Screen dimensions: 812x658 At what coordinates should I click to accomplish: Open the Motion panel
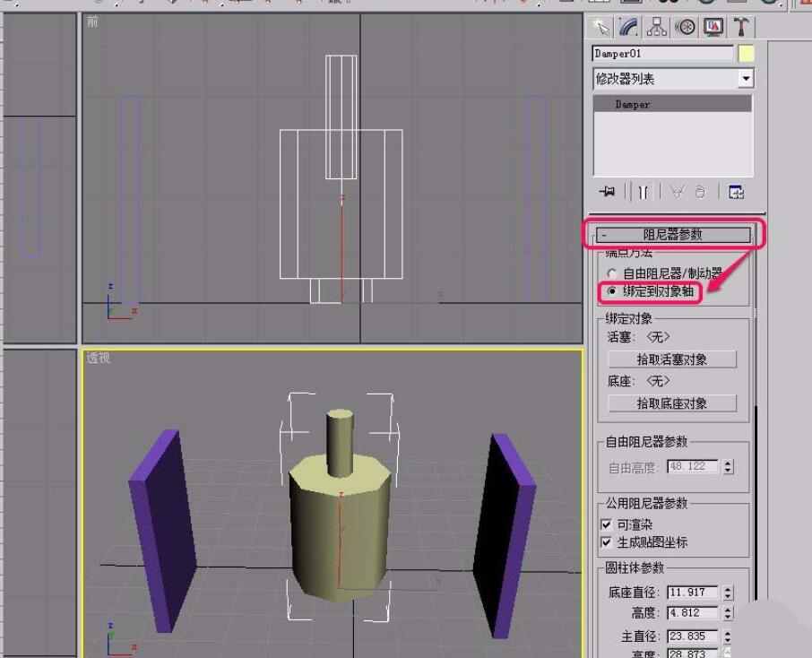(x=685, y=28)
